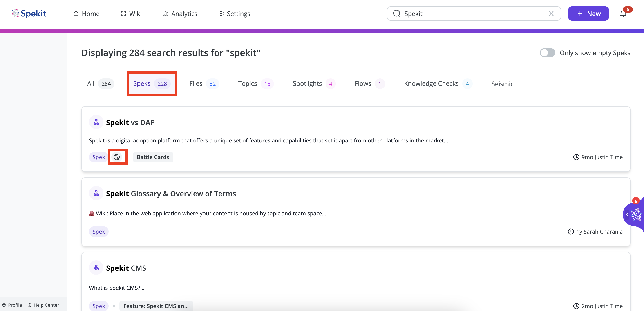Open the Spekit vs DAP result

(130, 122)
